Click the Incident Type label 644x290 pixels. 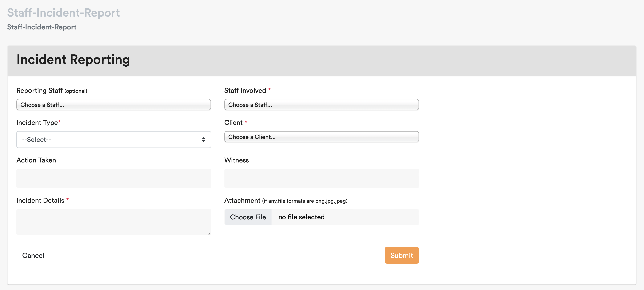click(37, 123)
